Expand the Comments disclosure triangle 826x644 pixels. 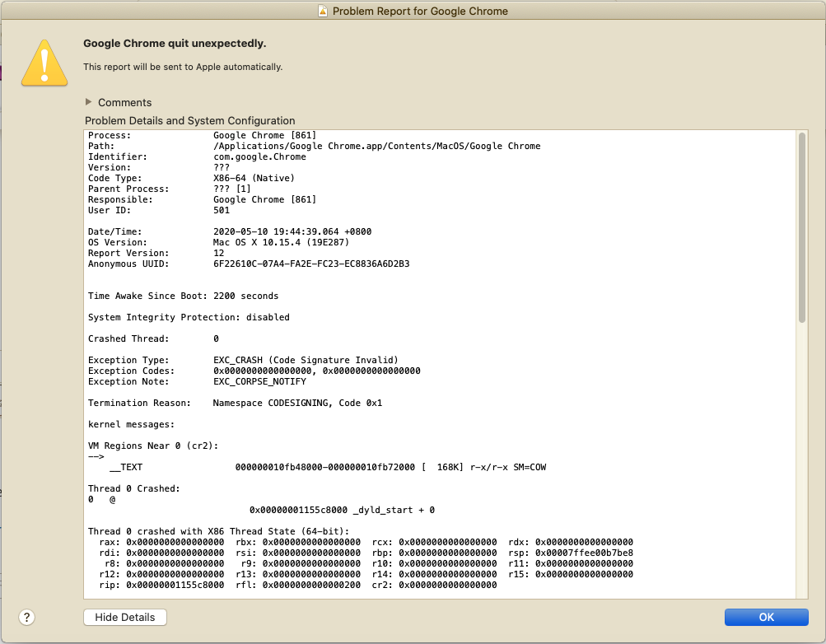coord(88,101)
